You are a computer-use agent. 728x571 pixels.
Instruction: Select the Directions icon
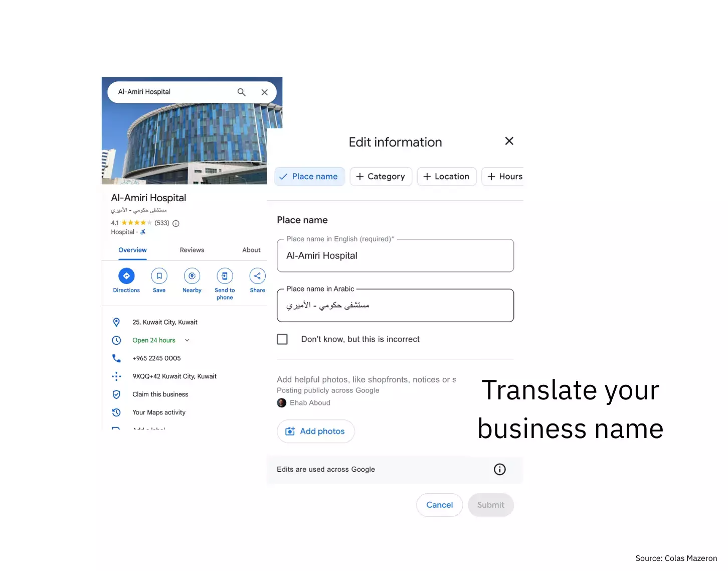[x=126, y=275]
